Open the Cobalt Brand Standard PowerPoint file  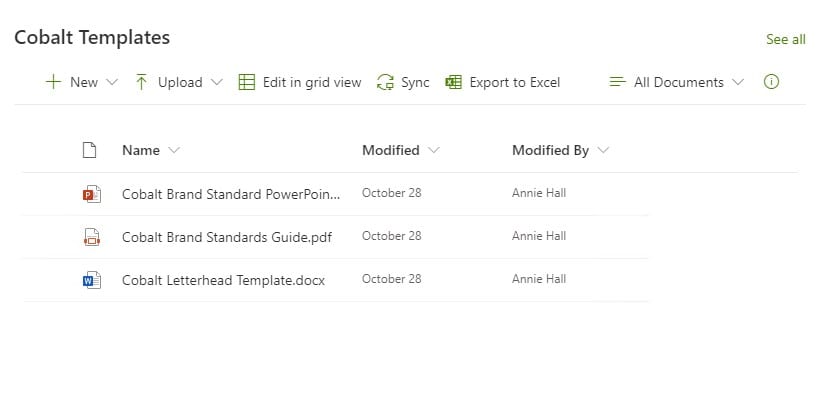point(231,194)
